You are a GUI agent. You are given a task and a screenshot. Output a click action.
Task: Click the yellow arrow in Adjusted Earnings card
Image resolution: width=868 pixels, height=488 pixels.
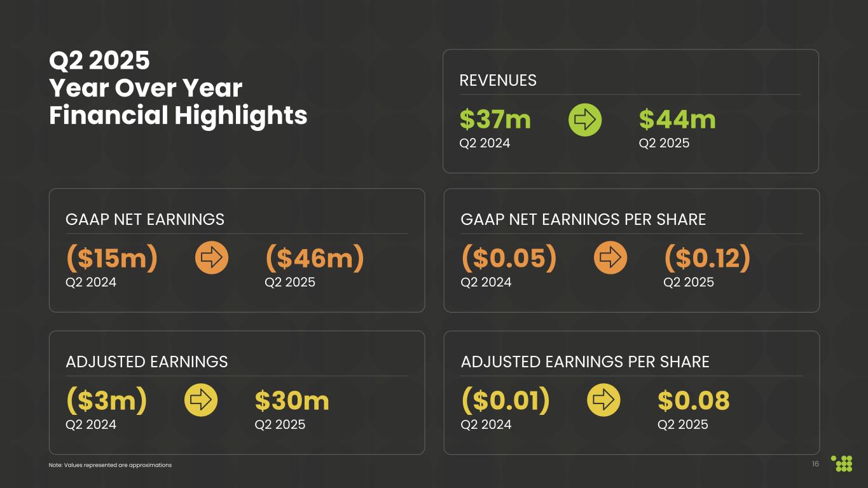pos(201,400)
